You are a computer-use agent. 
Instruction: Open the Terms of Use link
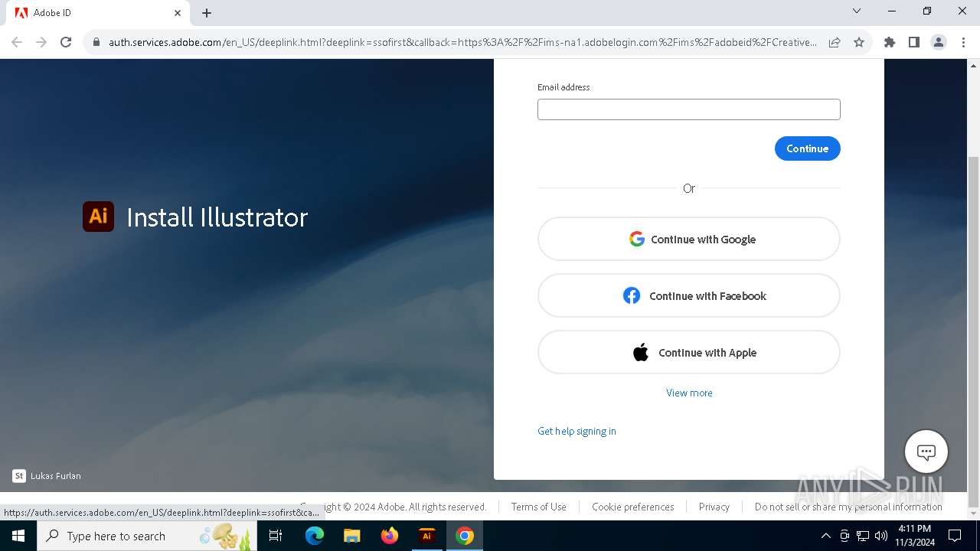coord(539,507)
